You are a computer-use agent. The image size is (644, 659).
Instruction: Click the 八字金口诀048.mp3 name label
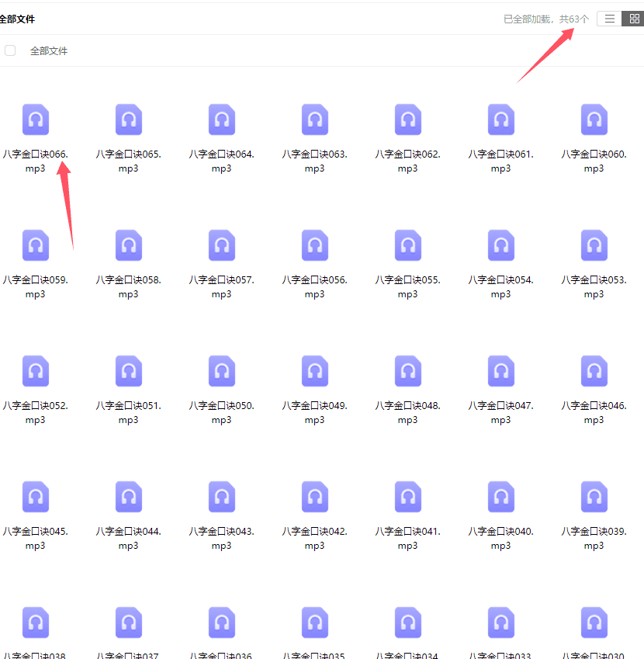(x=408, y=412)
